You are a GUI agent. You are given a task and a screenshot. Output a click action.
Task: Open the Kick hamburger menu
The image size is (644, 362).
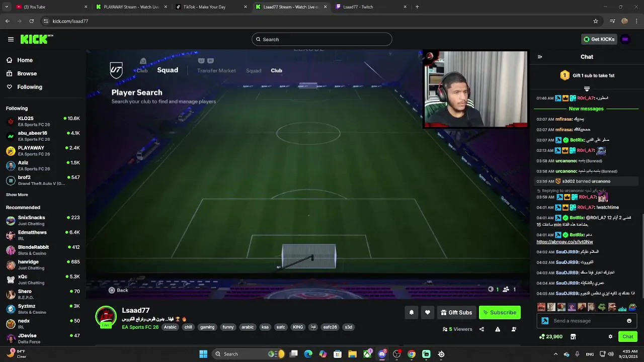pos(11,39)
